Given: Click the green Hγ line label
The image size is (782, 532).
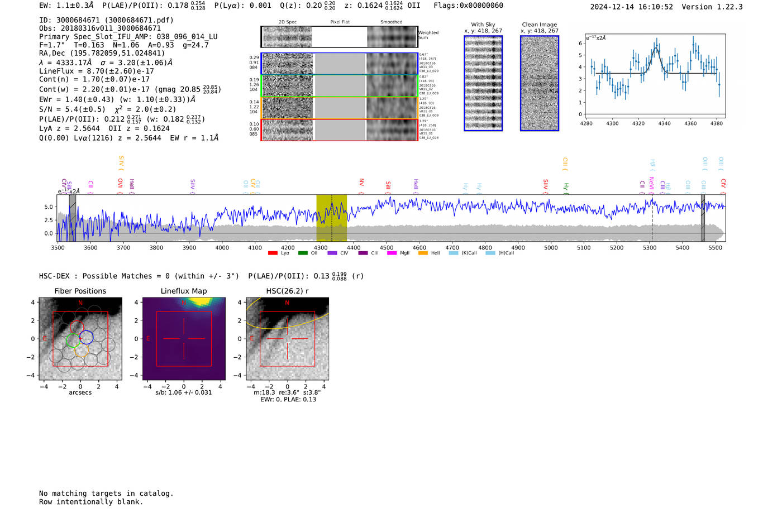Looking at the screenshot, I should click(x=565, y=186).
